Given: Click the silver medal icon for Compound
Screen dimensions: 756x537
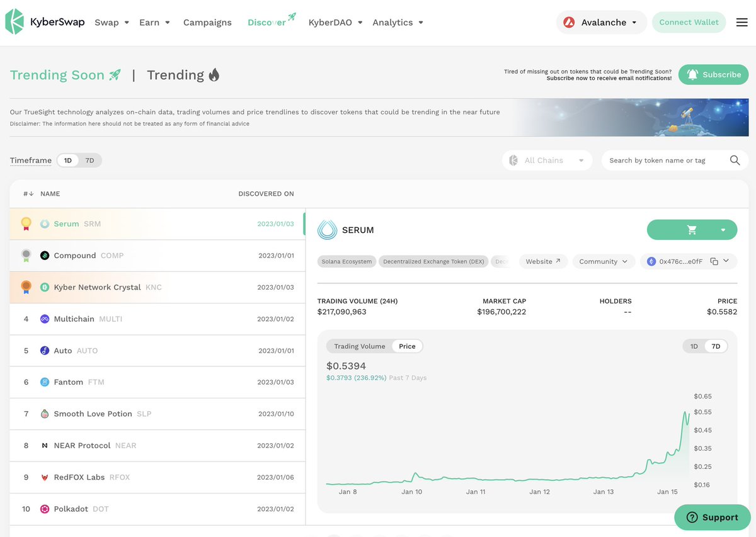Looking at the screenshot, I should tap(26, 256).
